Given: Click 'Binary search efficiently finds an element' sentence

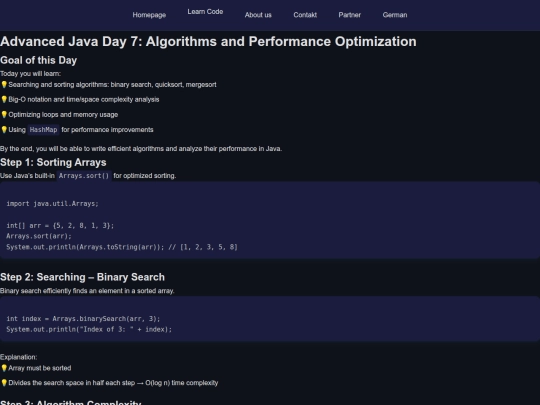Looking at the screenshot, I should (x=87, y=291).
